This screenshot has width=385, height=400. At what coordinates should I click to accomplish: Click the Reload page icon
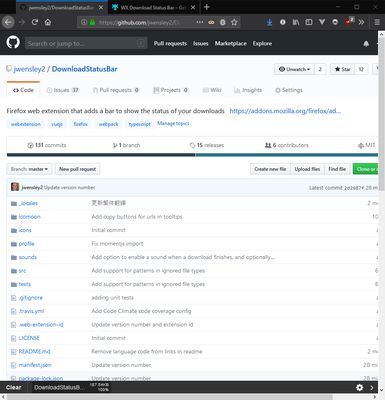[35, 22]
